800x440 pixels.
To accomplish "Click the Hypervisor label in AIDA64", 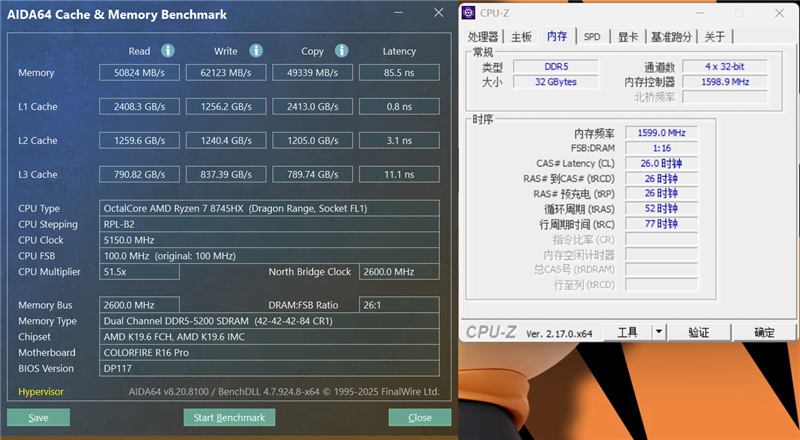I will [41, 392].
